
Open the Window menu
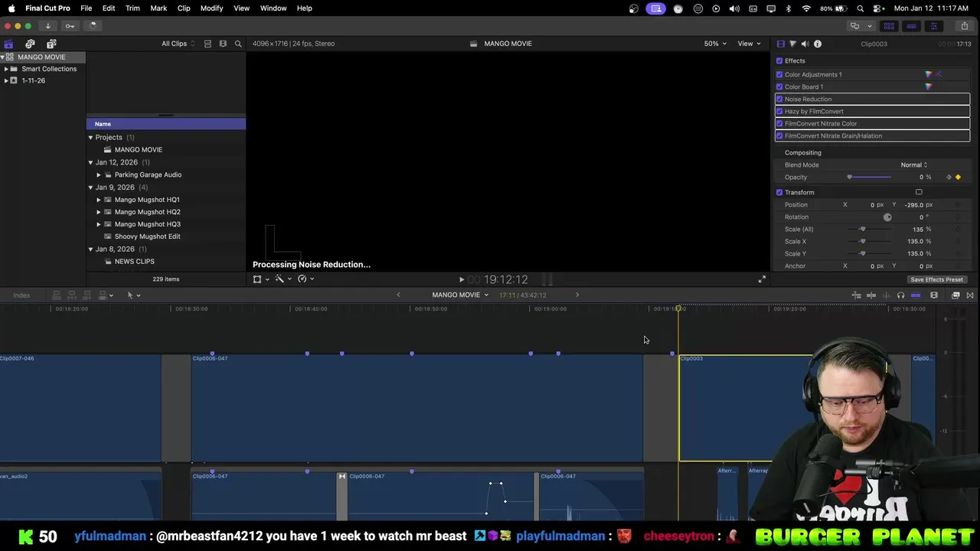click(x=273, y=8)
